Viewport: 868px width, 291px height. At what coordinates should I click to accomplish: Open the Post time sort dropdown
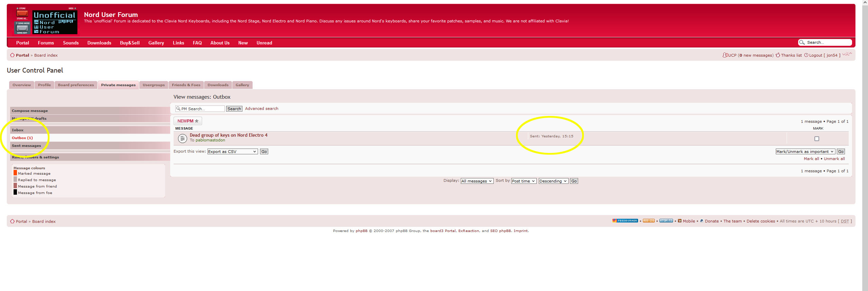pyautogui.click(x=524, y=181)
